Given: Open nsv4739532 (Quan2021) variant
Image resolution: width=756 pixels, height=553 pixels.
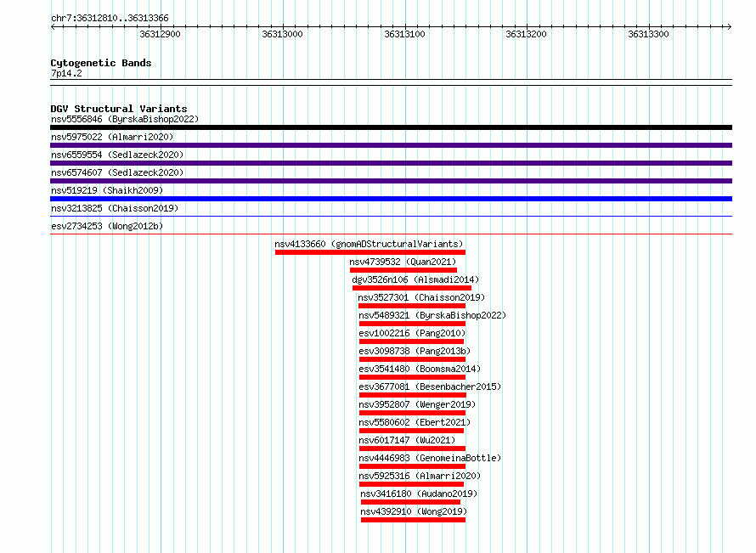Looking at the screenshot, I should (403, 262).
